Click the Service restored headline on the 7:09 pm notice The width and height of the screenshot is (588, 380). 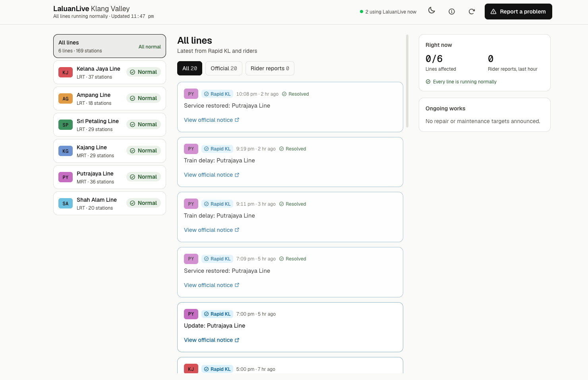227,271
